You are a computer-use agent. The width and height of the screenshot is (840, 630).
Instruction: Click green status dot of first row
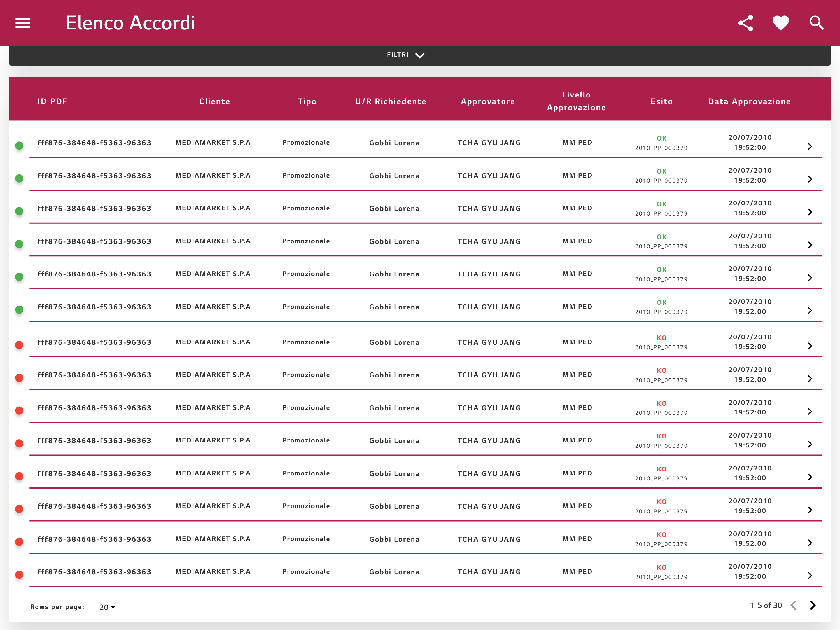pyautogui.click(x=19, y=146)
